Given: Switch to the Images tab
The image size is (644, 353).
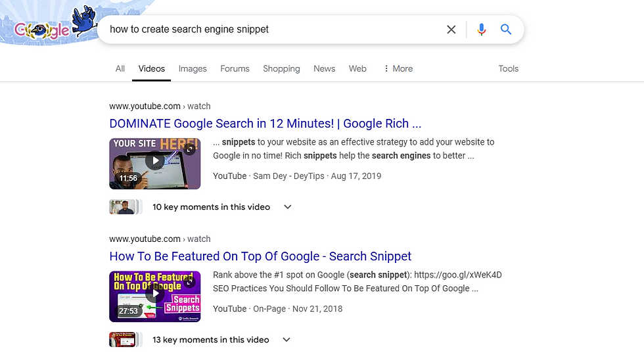Looking at the screenshot, I should pyautogui.click(x=193, y=68).
